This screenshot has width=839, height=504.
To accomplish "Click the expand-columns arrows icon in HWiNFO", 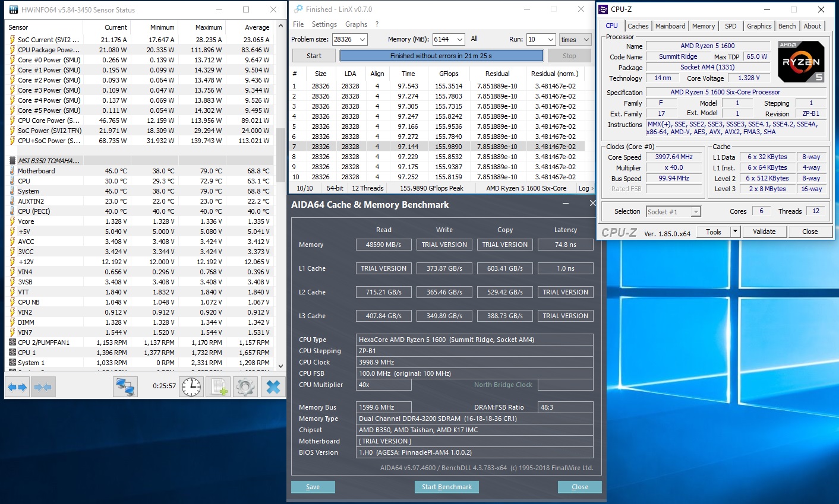I will coord(17,387).
